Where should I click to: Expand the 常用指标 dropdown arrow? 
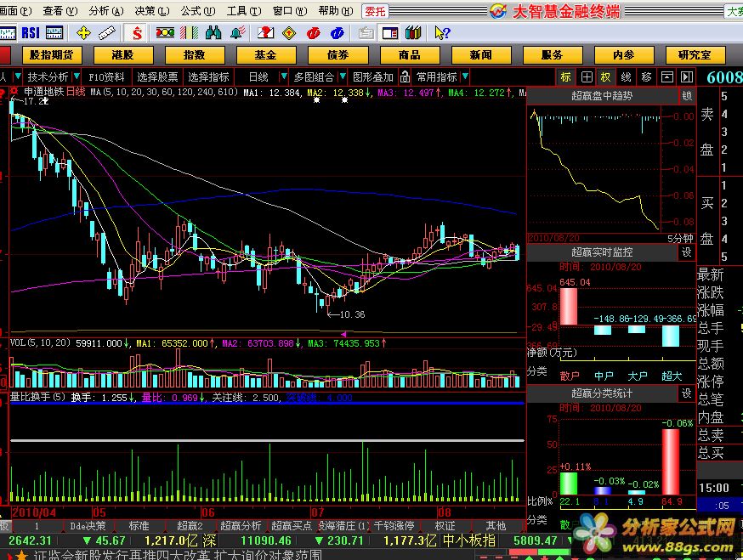pyautogui.click(x=465, y=76)
